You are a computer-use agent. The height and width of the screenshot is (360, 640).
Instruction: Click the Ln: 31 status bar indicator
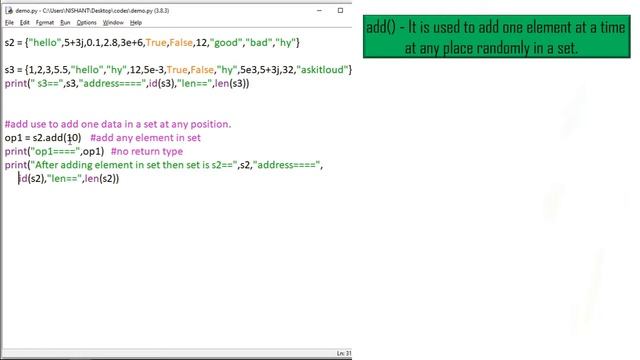point(344,353)
